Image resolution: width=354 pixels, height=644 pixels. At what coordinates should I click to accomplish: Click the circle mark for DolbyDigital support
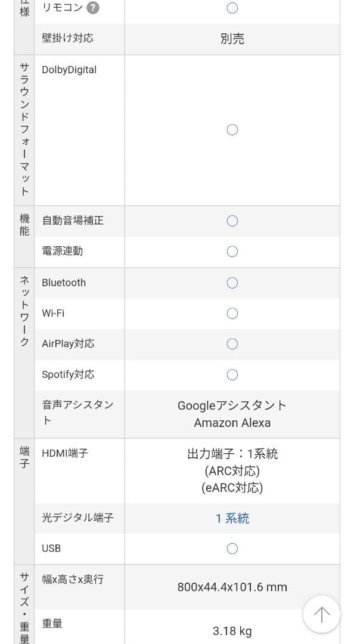232,129
